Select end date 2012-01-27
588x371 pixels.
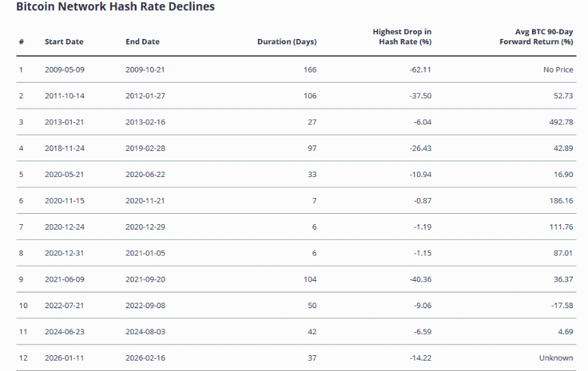145,96
